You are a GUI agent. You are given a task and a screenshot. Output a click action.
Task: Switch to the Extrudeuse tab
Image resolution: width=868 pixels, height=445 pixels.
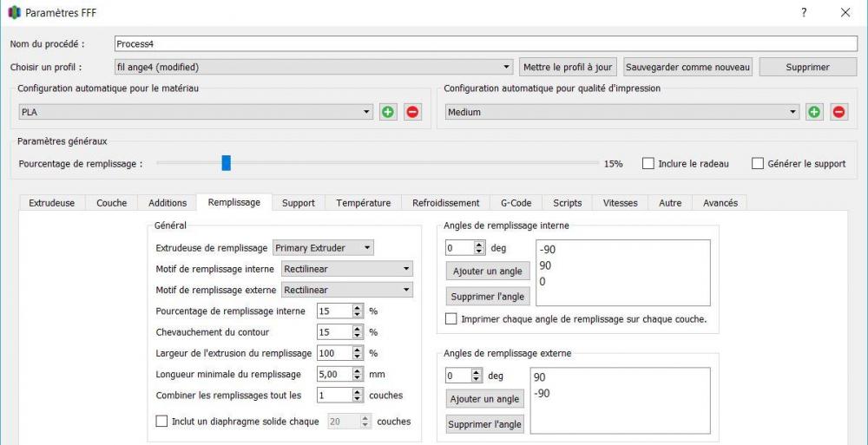[51, 203]
